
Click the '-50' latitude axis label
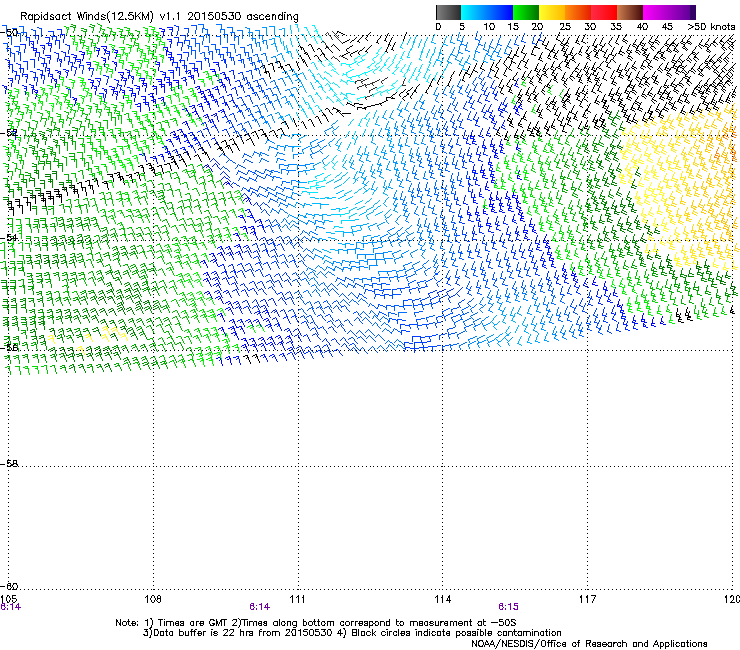pyautogui.click(x=10, y=33)
